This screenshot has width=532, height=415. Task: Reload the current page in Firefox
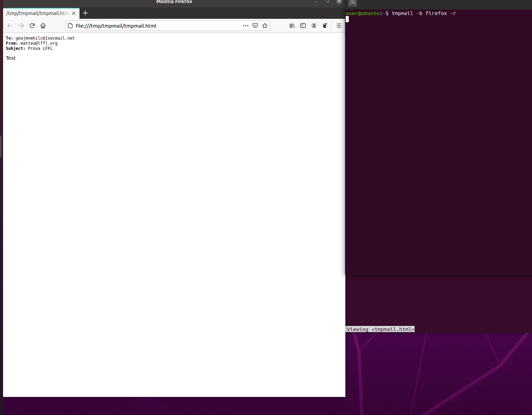pyautogui.click(x=32, y=26)
